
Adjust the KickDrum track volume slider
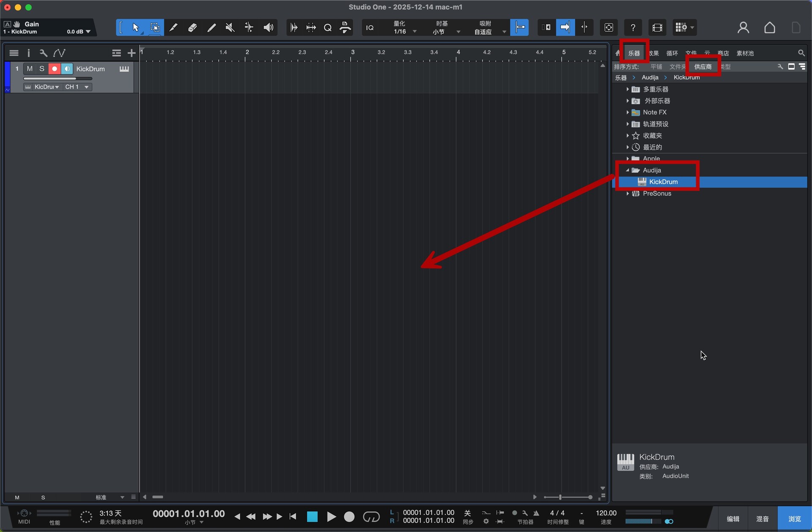tap(58, 79)
